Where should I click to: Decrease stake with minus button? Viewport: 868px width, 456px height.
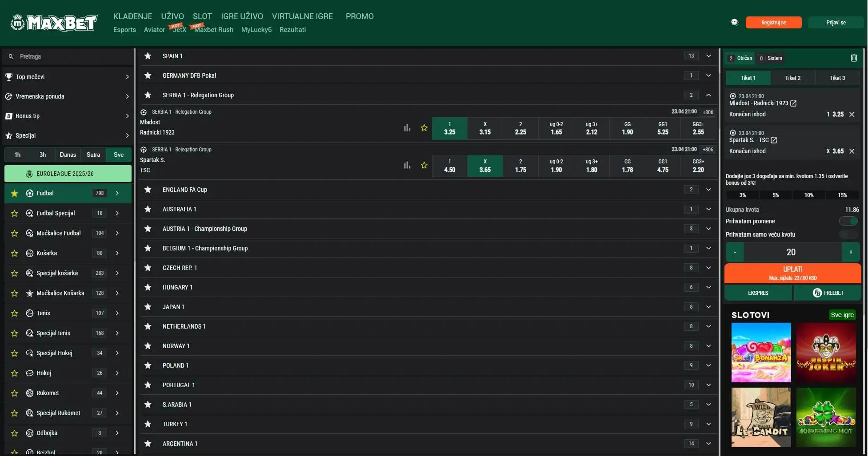[x=735, y=252]
